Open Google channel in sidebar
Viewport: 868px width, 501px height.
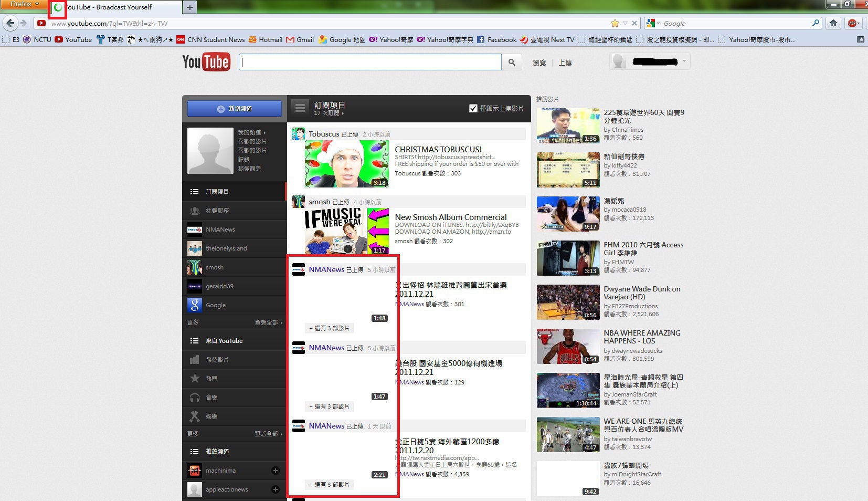pos(234,305)
